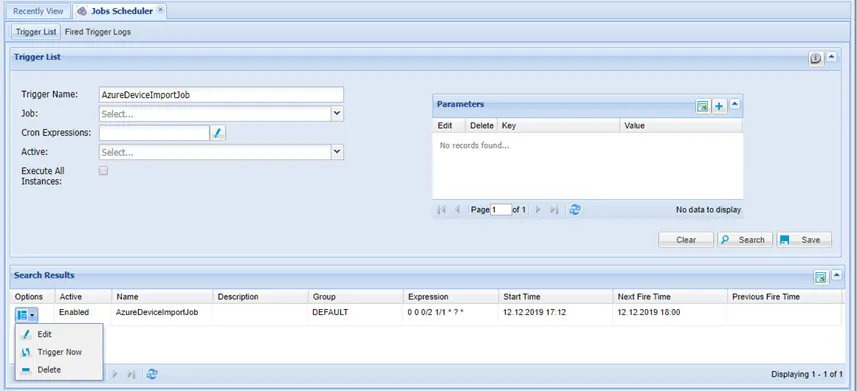Refresh the Parameters grid
Image resolution: width=857 pixels, height=391 pixels.
pos(574,209)
